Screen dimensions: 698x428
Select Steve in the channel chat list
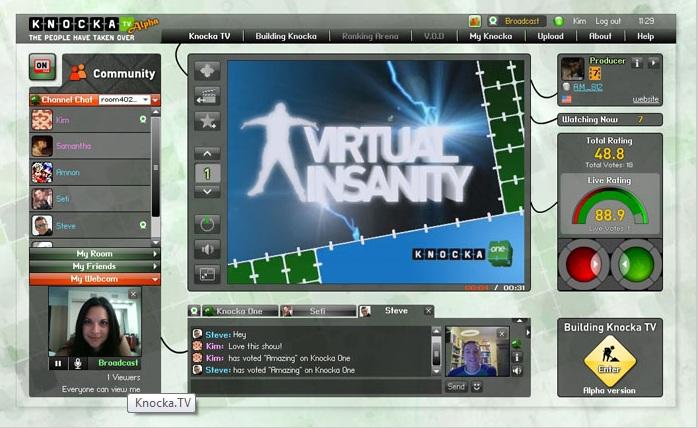click(90, 226)
